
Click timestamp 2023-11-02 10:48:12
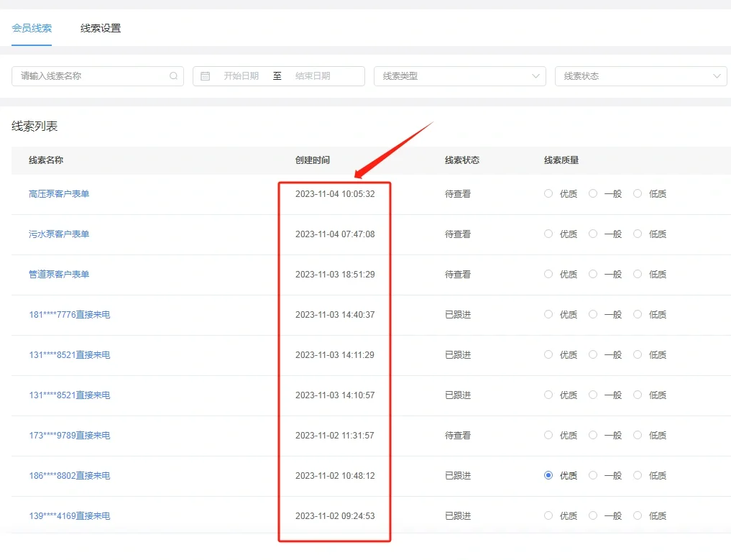click(x=335, y=476)
